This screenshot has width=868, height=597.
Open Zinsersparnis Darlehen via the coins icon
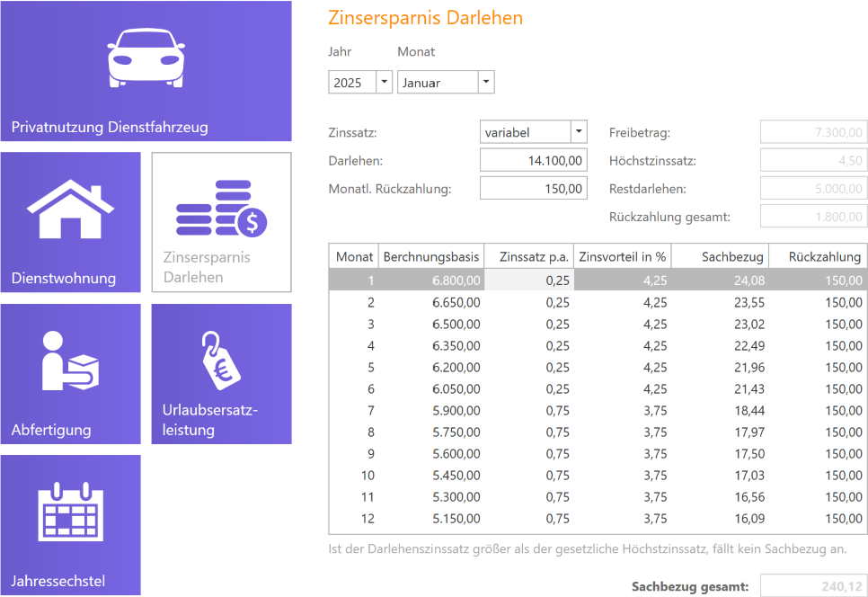click(x=221, y=207)
